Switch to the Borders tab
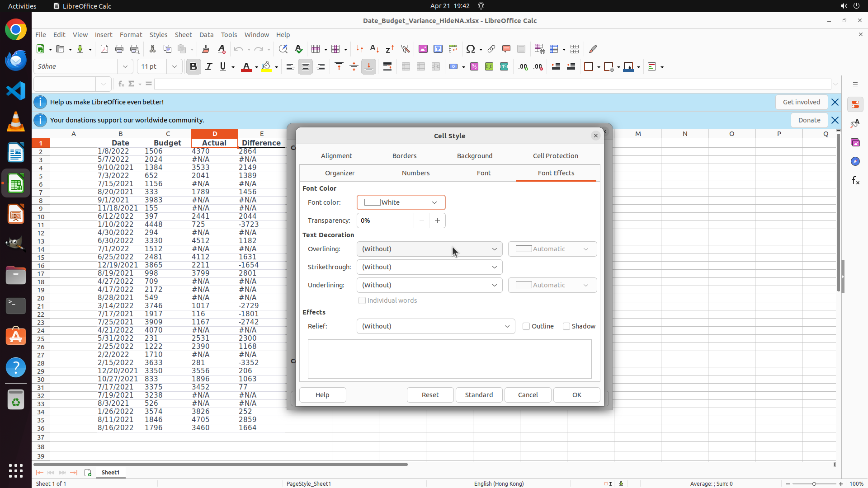Screen dimensions: 868x488 (x=404, y=156)
